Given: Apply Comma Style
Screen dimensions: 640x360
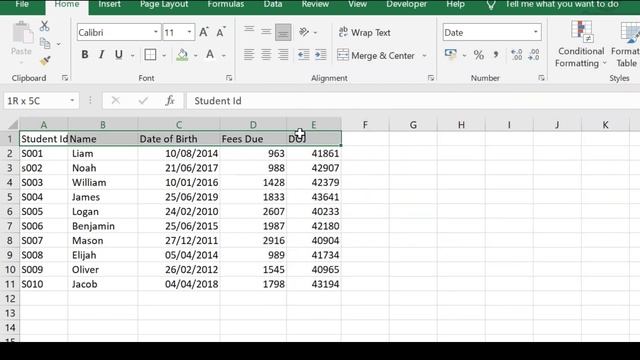Looking at the screenshot, I should click(x=496, y=55).
